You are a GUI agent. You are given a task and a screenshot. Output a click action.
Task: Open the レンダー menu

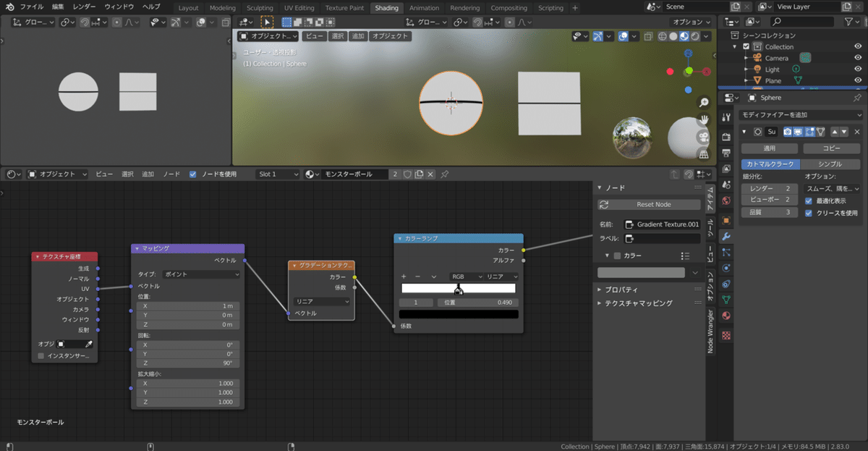(x=84, y=7)
